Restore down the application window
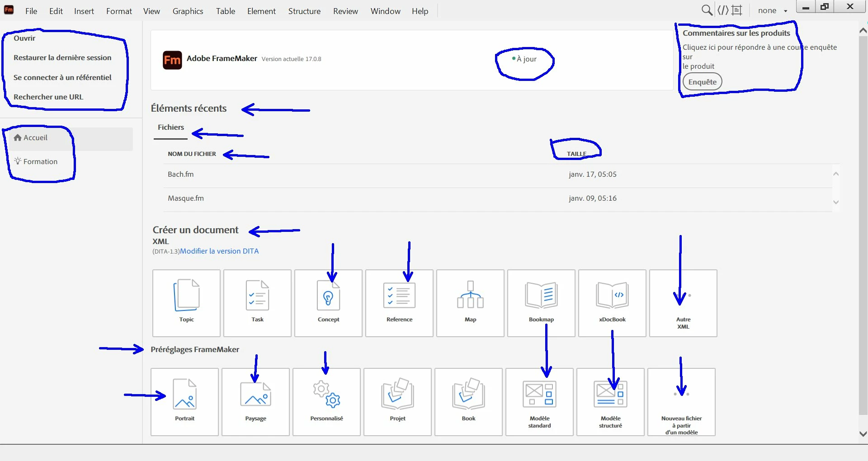Viewport: 868px width, 461px height. pos(825,6)
